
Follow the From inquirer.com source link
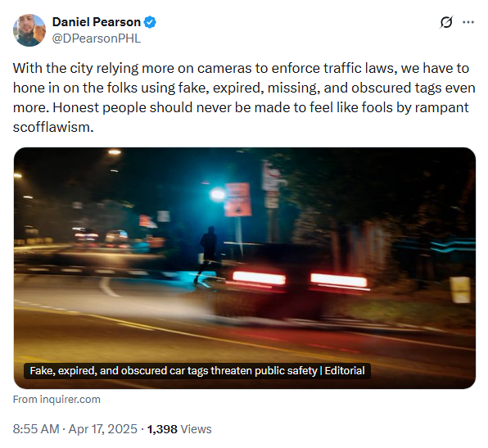(56, 400)
